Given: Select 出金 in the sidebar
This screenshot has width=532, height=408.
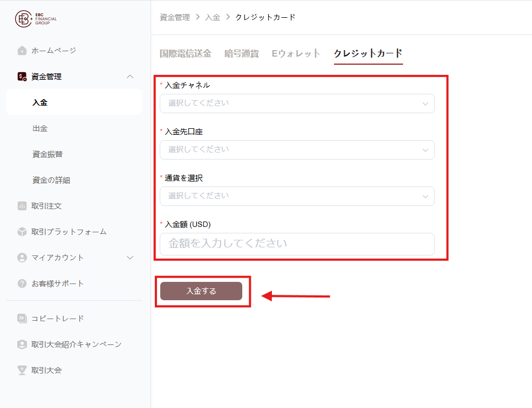Looking at the screenshot, I should (x=40, y=128).
